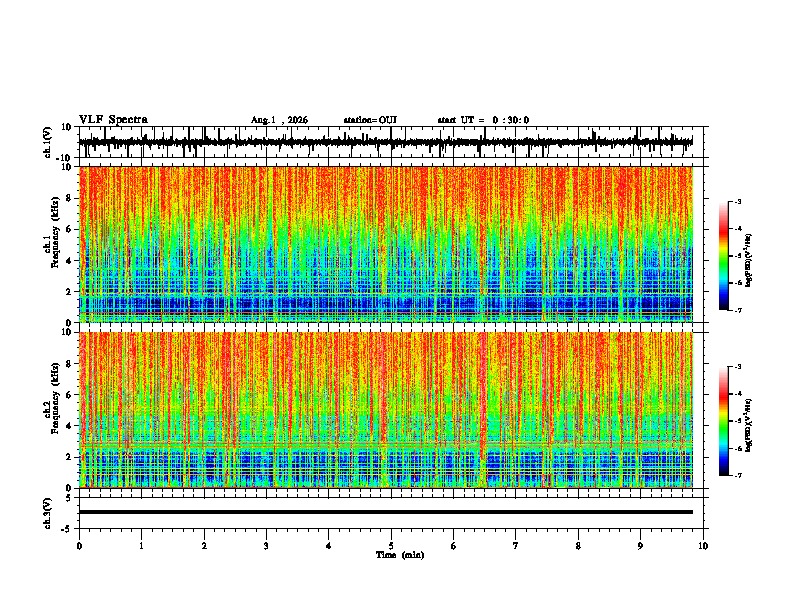Click the '4' tick on the time axis
Image resolution: width=792 pixels, height=612 pixels.
329,546
